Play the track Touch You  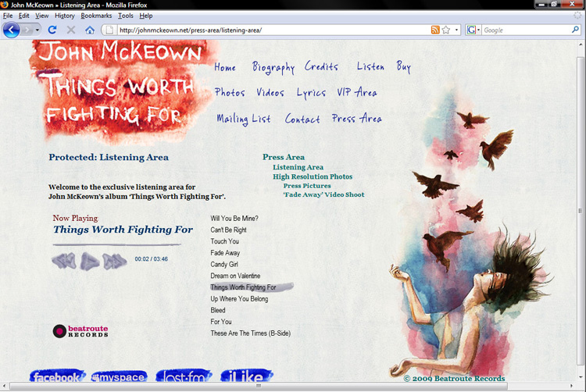224,241
